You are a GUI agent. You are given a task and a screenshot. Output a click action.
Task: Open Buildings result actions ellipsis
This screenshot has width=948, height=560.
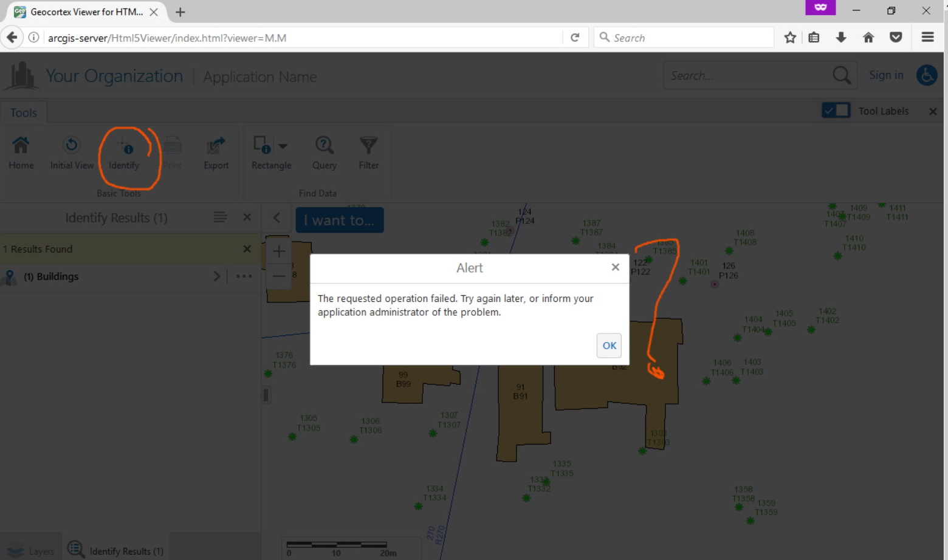tap(244, 276)
